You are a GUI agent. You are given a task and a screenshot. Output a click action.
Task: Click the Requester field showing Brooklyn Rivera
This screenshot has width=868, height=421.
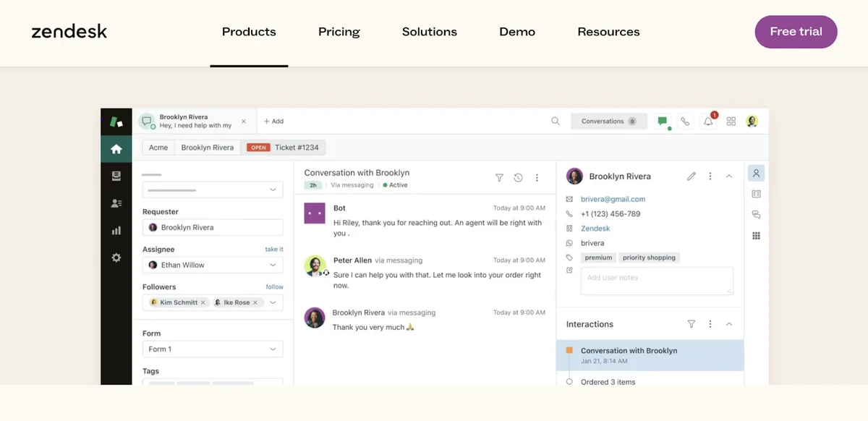tap(213, 227)
